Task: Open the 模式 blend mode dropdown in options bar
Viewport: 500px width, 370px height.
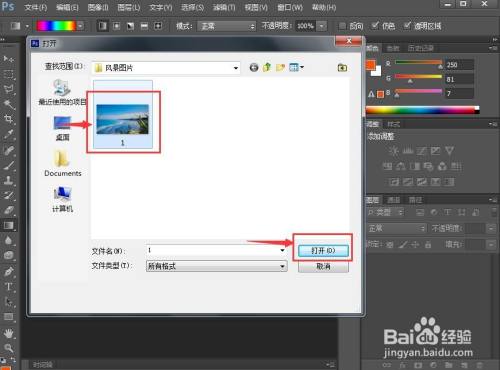Action: click(227, 26)
